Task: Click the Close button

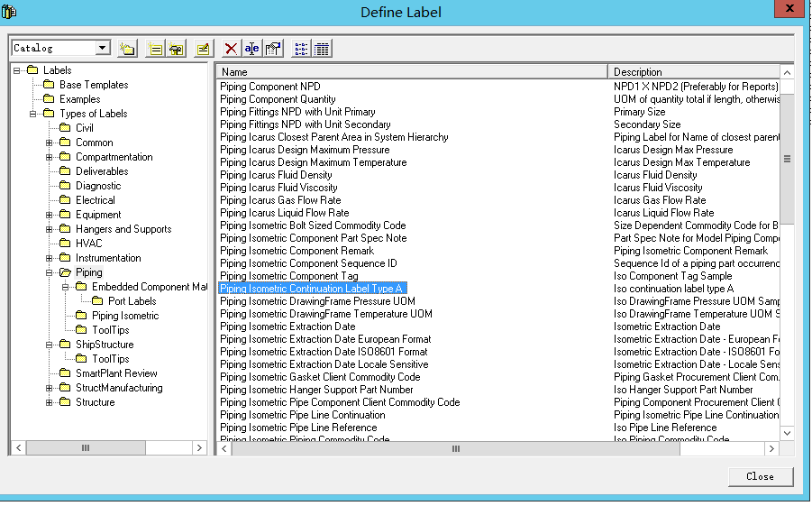Action: (x=761, y=476)
